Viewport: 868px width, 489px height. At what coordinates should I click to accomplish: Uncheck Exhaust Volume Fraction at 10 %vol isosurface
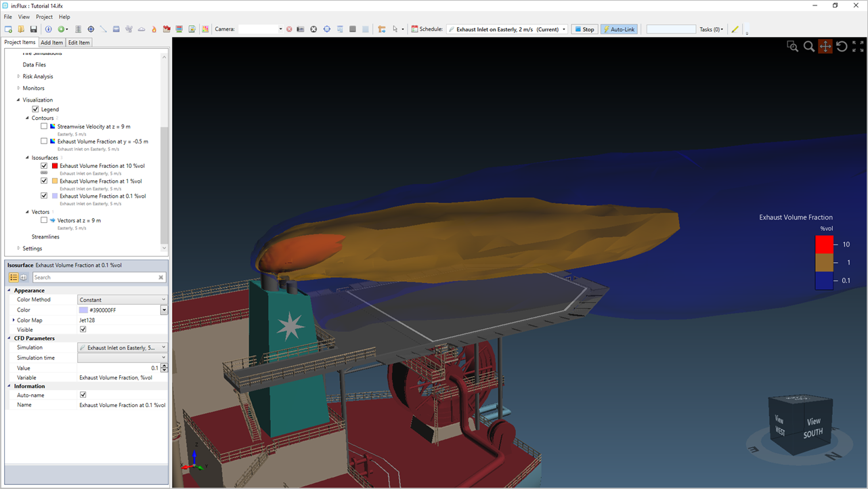pyautogui.click(x=44, y=166)
